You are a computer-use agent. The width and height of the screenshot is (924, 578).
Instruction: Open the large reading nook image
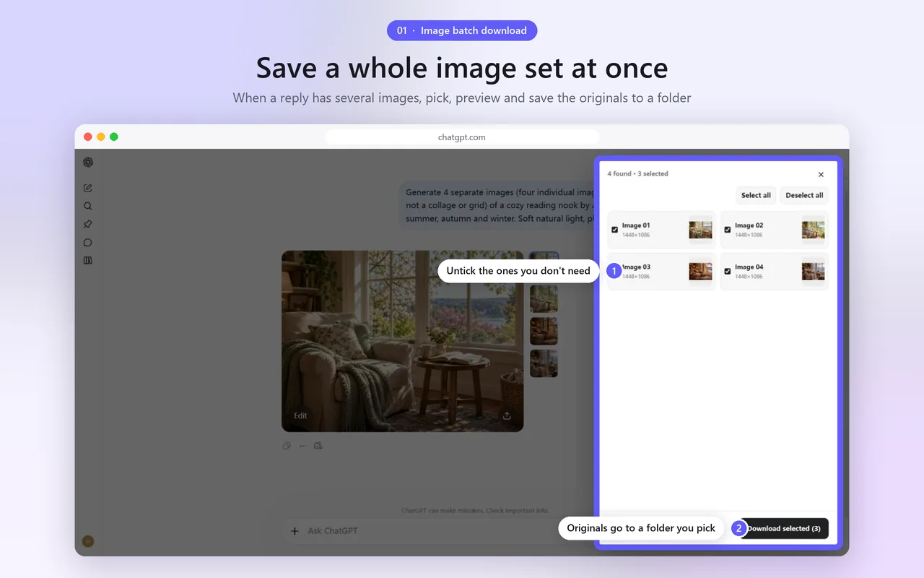[402, 341]
